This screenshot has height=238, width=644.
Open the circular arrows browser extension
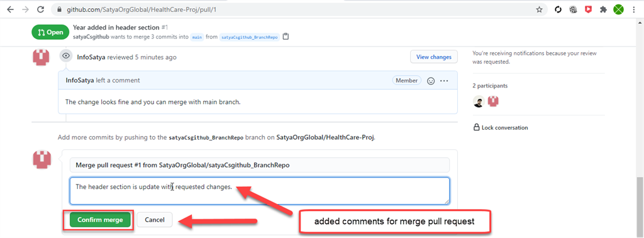click(x=558, y=9)
